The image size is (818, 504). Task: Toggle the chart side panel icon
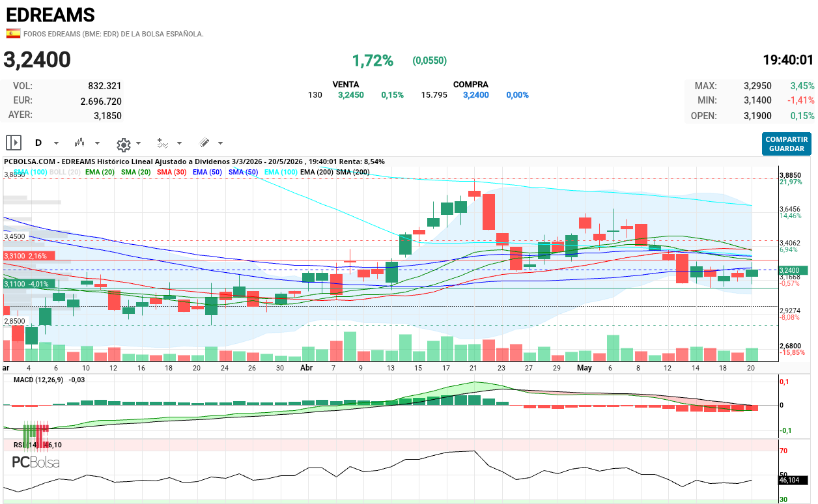coord(14,143)
